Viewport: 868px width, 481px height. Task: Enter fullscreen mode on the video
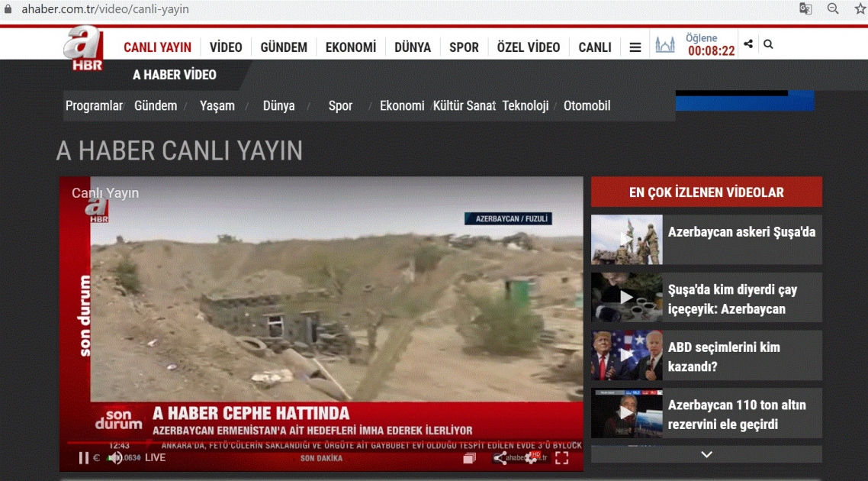tap(562, 458)
